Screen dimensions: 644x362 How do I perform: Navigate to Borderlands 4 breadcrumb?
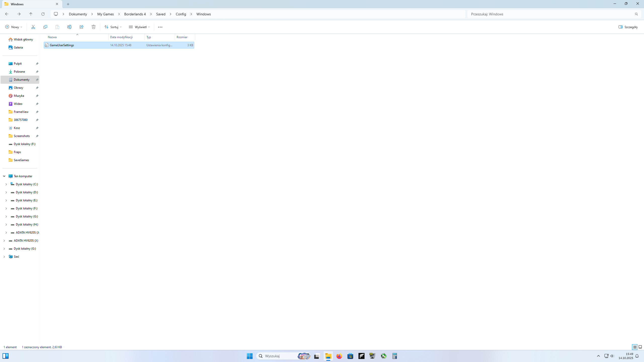click(x=135, y=14)
